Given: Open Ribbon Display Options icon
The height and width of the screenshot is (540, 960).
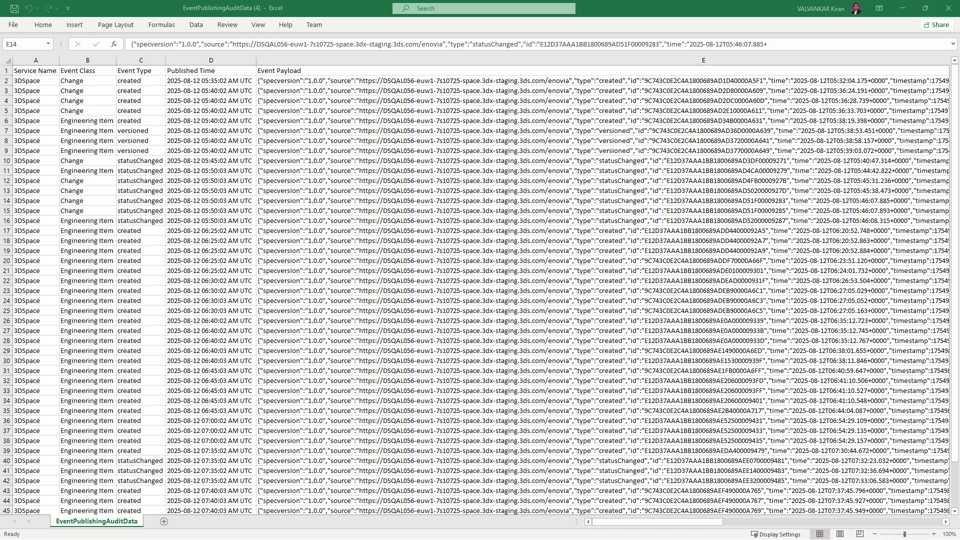Looking at the screenshot, I should click(x=879, y=8).
